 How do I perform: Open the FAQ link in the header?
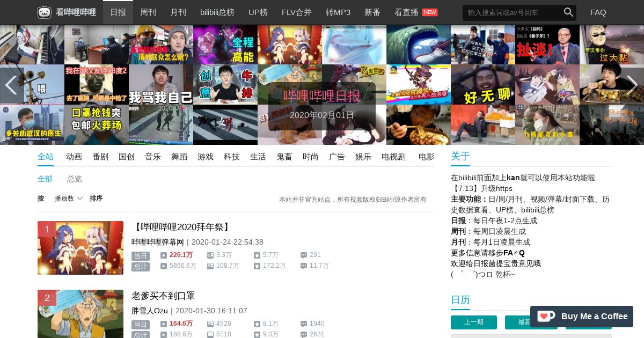pyautogui.click(x=598, y=12)
